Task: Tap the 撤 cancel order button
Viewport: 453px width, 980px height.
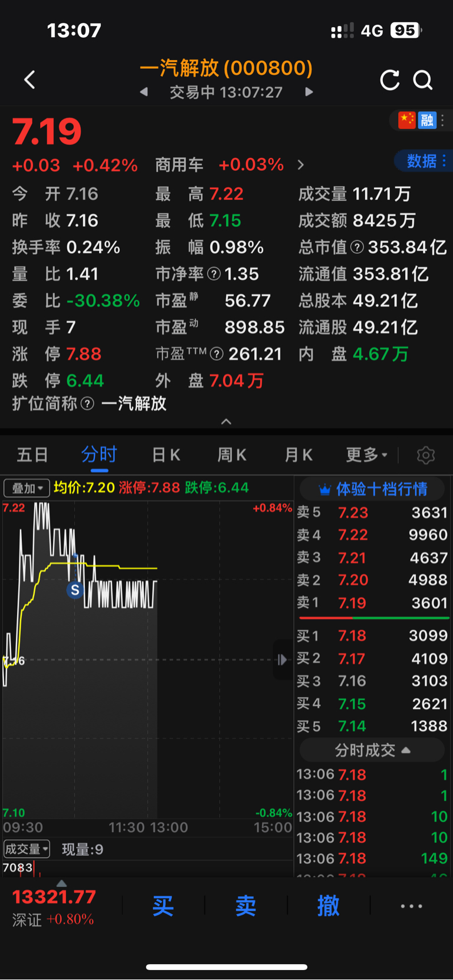Action: click(x=329, y=906)
